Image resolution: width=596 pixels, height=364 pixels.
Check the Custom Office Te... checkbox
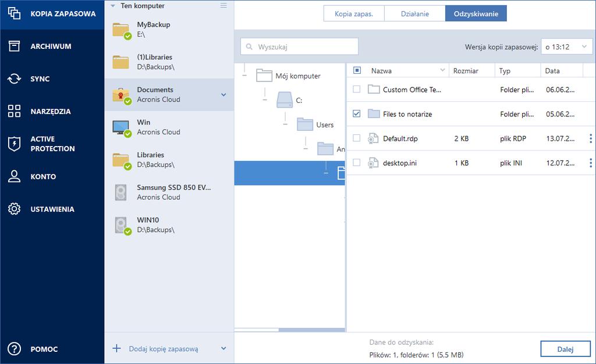pos(357,89)
